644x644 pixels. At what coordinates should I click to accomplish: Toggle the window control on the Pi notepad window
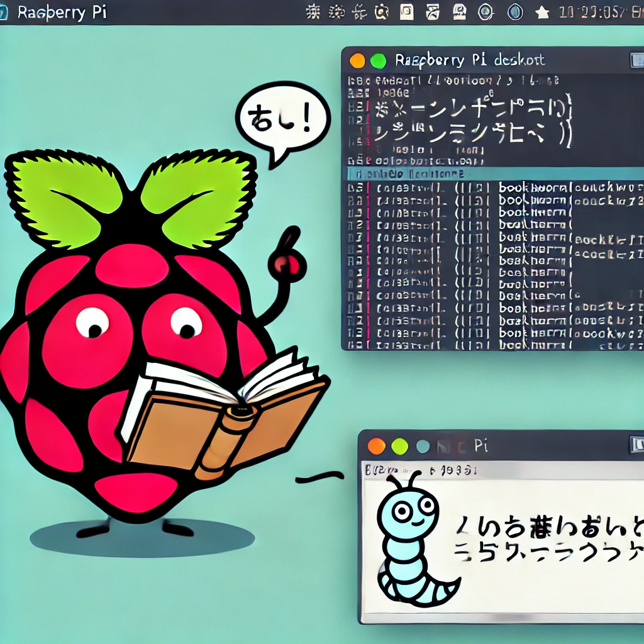[636, 445]
